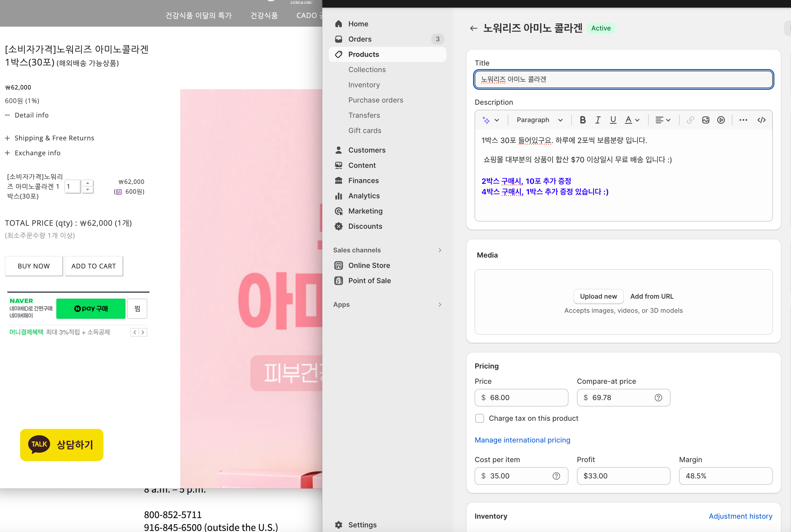
Task: Open the text alignment dropdown
Action: click(x=663, y=120)
